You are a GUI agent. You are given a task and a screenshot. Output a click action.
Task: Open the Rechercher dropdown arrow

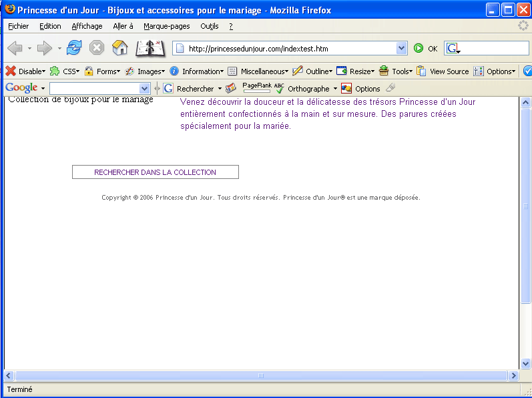[220, 89]
